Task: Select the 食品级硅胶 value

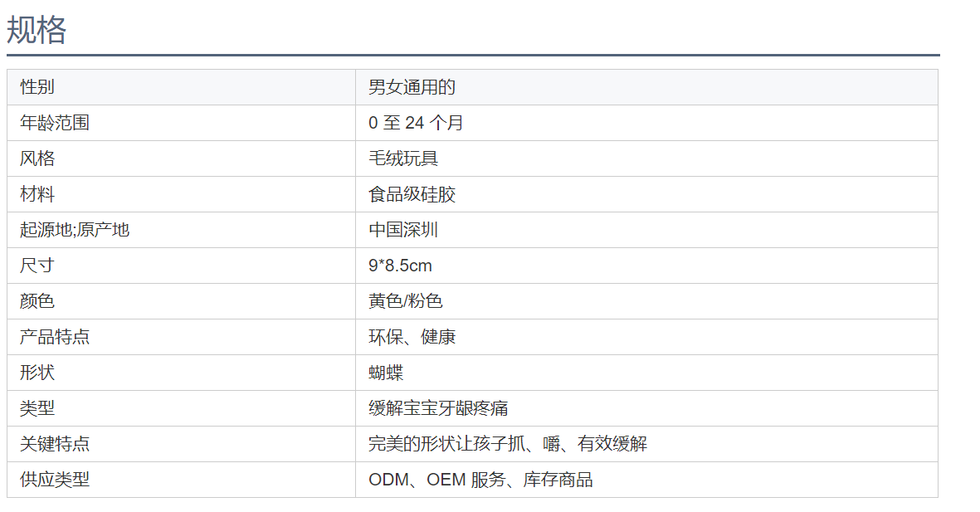Action: pos(412,194)
